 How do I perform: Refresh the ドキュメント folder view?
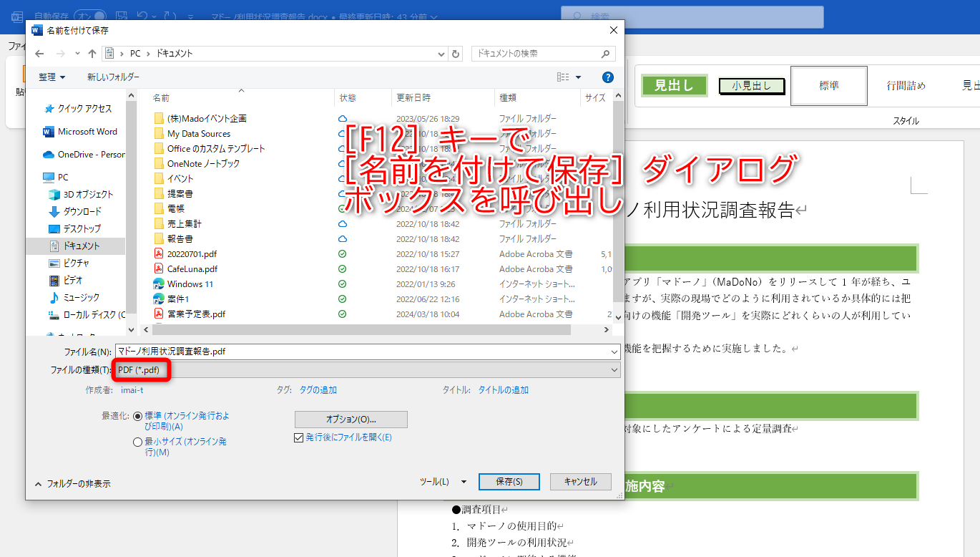pyautogui.click(x=456, y=53)
